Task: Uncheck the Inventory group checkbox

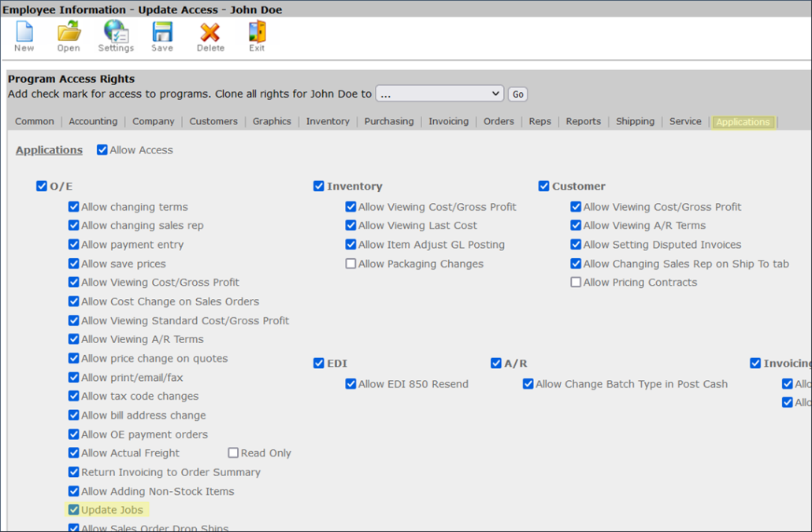Action: (x=318, y=186)
